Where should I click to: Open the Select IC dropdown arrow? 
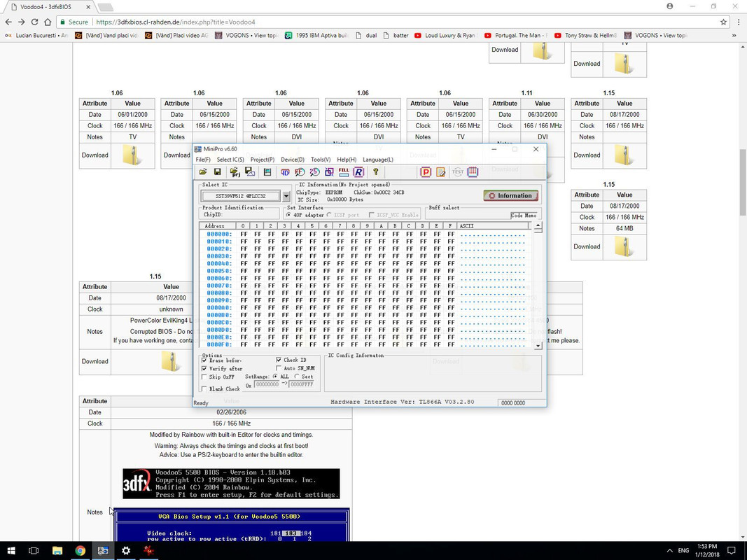click(x=286, y=196)
